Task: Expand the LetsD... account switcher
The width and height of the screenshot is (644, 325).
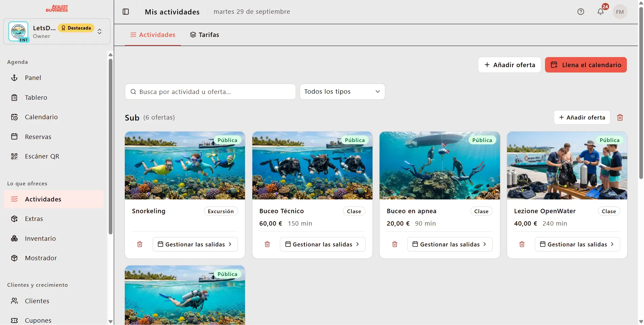Action: click(57, 32)
